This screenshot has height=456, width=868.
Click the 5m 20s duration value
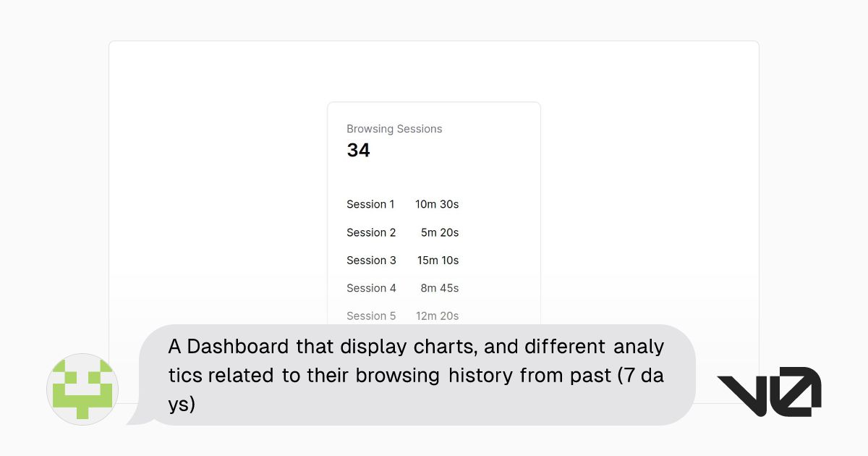click(440, 232)
